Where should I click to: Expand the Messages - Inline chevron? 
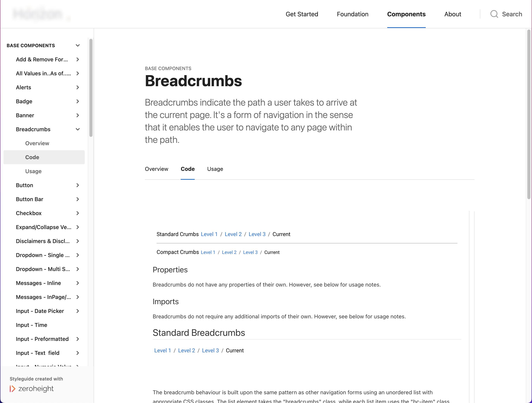(x=78, y=283)
